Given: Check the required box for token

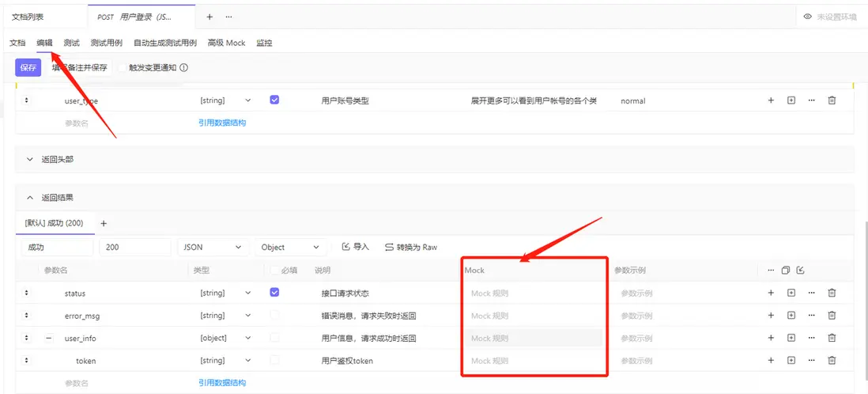Looking at the screenshot, I should point(274,360).
